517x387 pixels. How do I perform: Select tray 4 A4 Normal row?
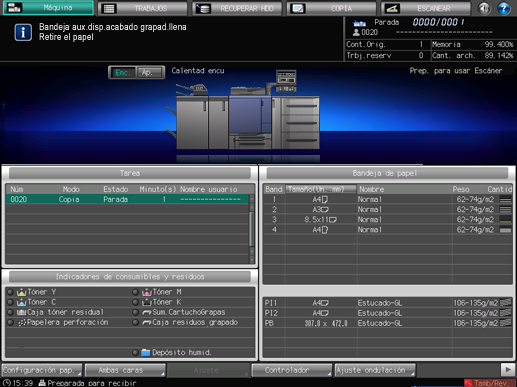click(x=388, y=229)
